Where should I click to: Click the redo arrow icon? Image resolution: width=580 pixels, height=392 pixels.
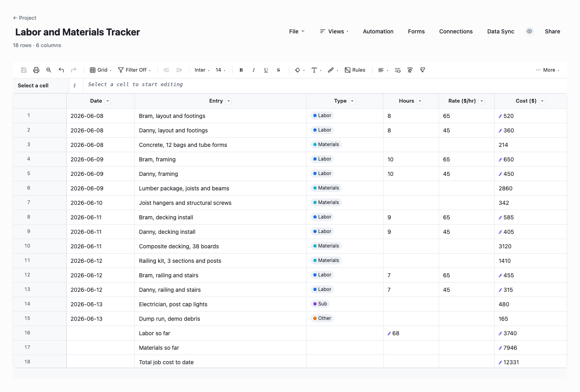74,70
